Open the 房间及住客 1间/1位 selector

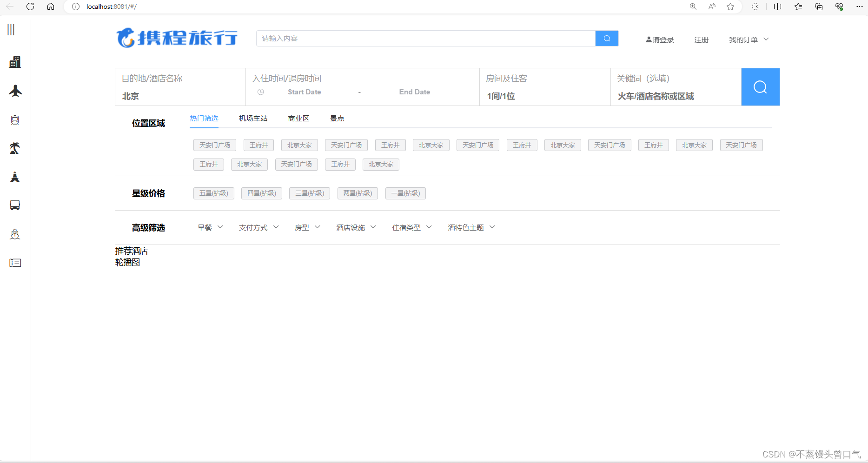point(545,87)
